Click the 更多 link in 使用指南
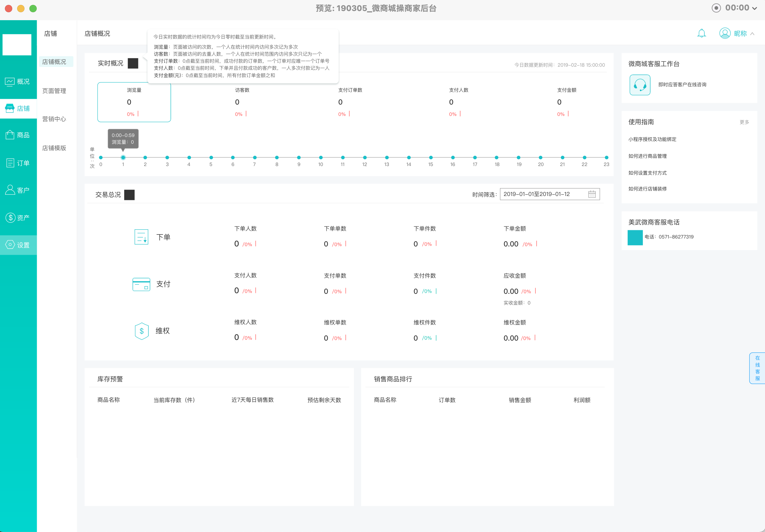Viewport: 765px width, 532px height. [744, 122]
